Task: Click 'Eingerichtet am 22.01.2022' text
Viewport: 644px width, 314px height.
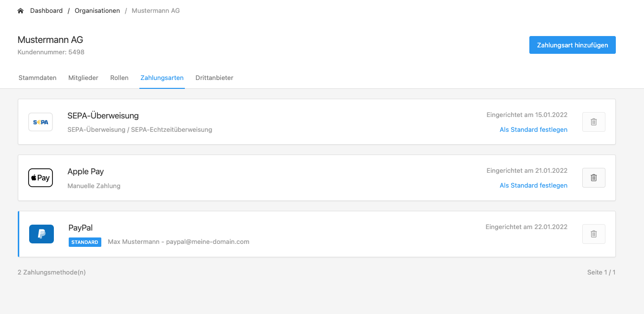Action: [x=526, y=227]
